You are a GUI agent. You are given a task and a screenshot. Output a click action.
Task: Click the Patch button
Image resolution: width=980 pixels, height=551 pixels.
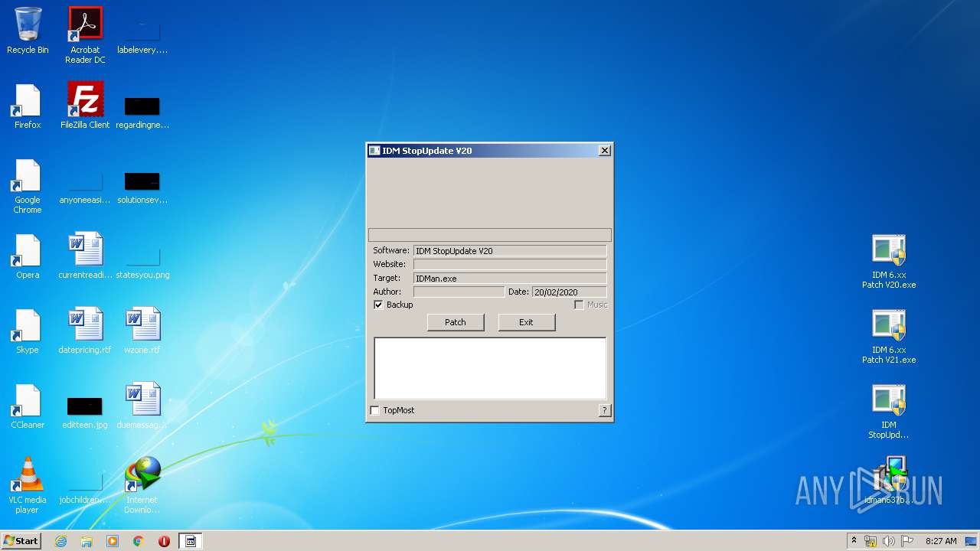click(x=456, y=322)
